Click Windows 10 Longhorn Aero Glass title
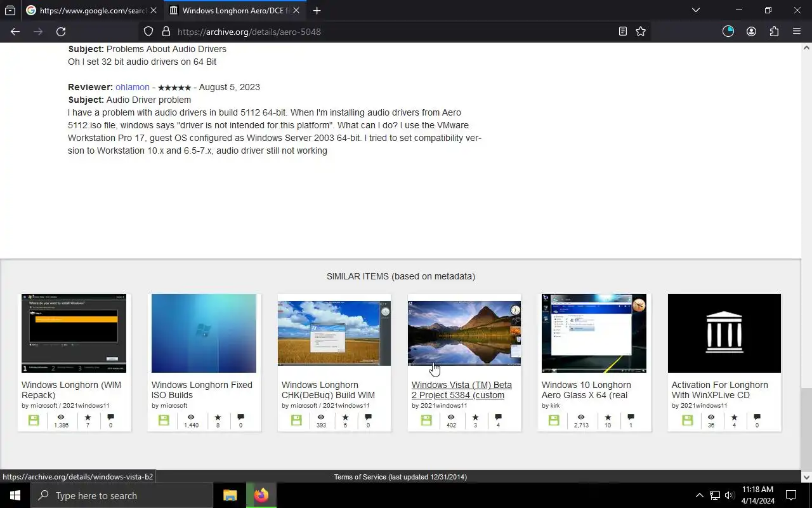812x508 pixels. (586, 390)
